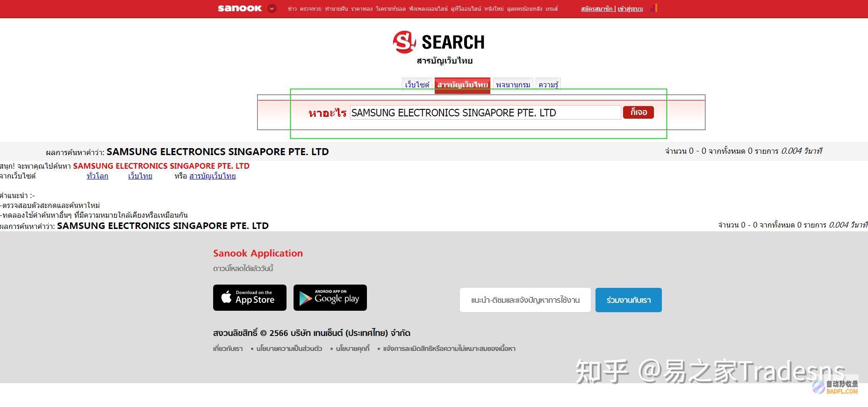This screenshot has width=868, height=407.
Task: Open the เว็บไทย link under results
Action: click(140, 176)
